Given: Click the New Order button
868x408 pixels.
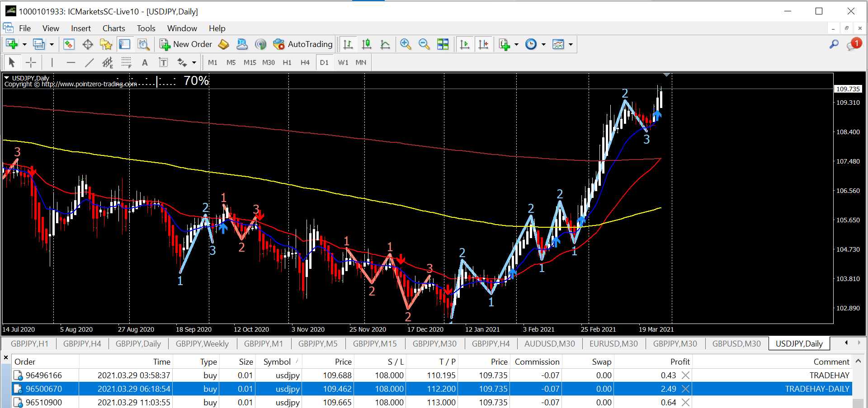Looking at the screenshot, I should coord(186,44).
